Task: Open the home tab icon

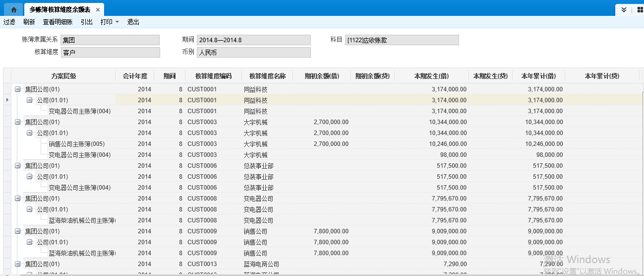Action: pos(13,9)
